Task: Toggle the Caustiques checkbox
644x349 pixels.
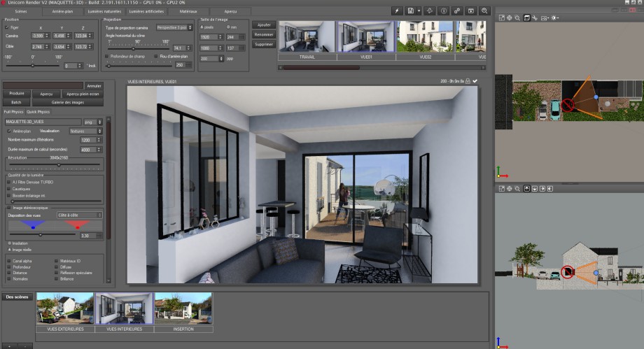Action: (x=8, y=189)
